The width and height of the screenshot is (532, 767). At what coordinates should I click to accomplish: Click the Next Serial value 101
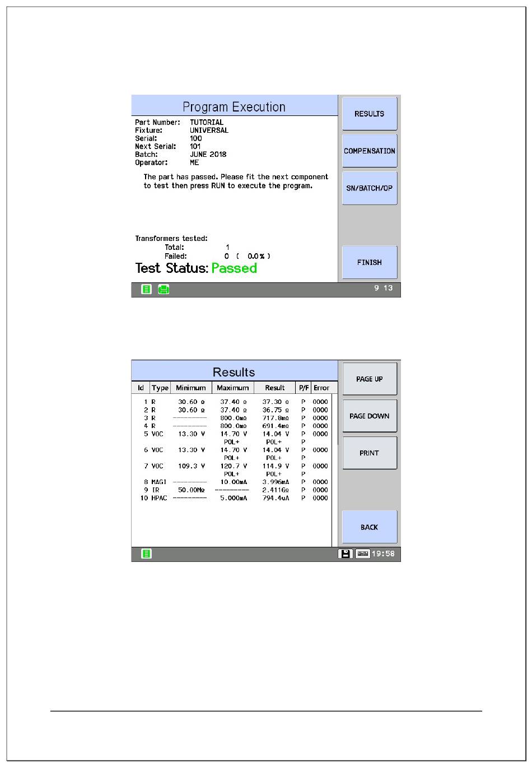(195, 146)
